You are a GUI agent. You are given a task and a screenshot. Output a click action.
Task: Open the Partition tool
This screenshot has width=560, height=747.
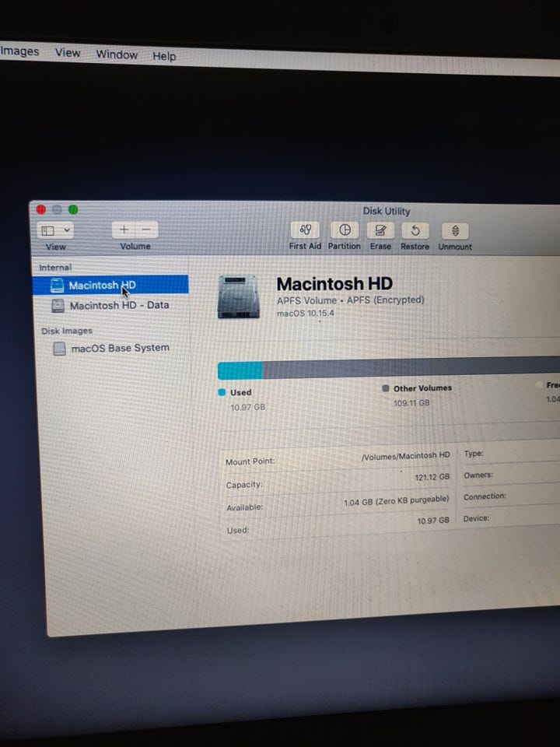345,230
